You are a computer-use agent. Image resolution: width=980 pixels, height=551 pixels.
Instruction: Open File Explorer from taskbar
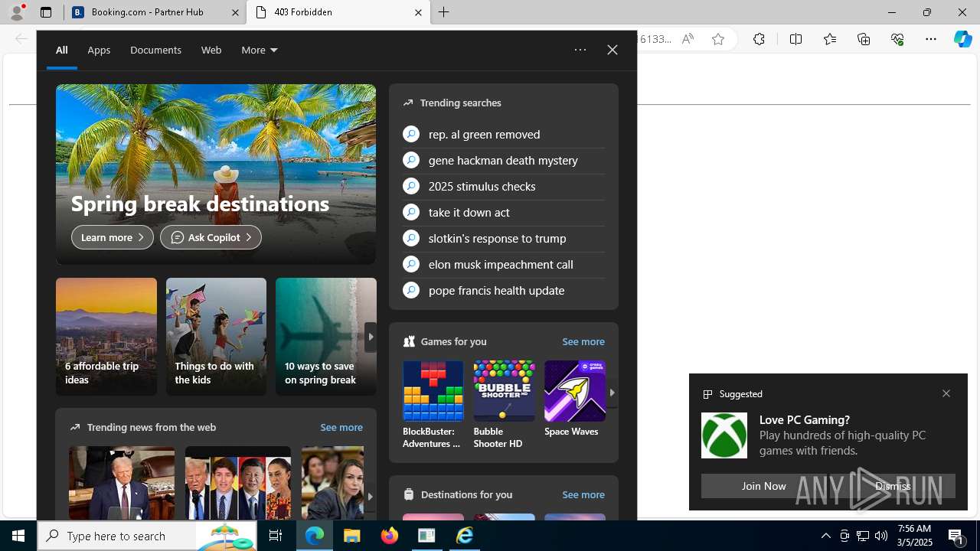(352, 536)
